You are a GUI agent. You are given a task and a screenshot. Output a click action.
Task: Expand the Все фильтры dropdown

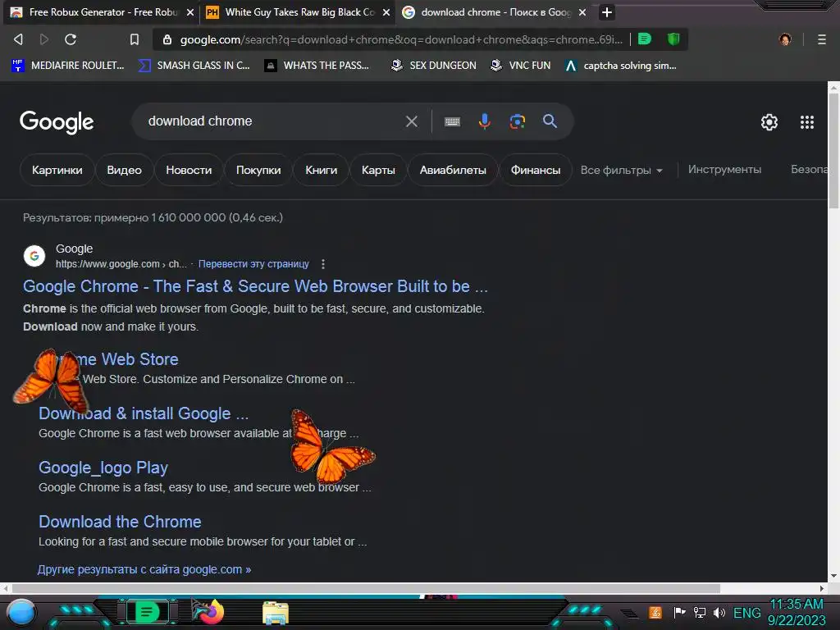click(x=622, y=171)
